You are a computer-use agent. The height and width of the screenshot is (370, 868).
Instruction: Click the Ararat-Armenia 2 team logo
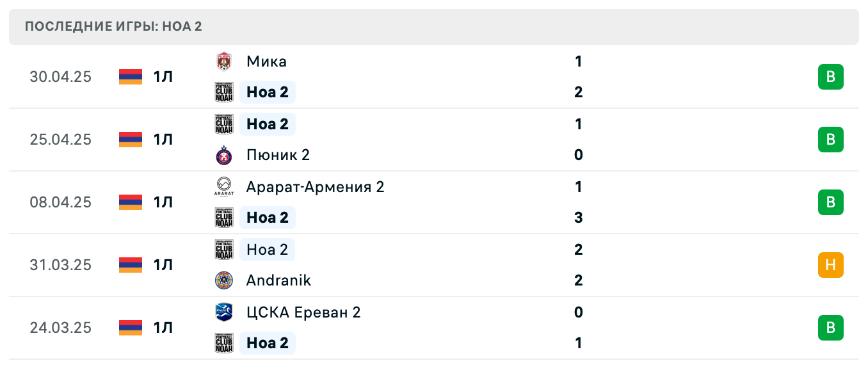223,187
